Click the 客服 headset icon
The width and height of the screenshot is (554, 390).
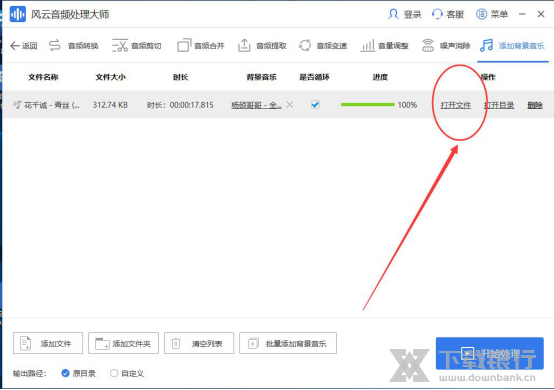tap(437, 14)
